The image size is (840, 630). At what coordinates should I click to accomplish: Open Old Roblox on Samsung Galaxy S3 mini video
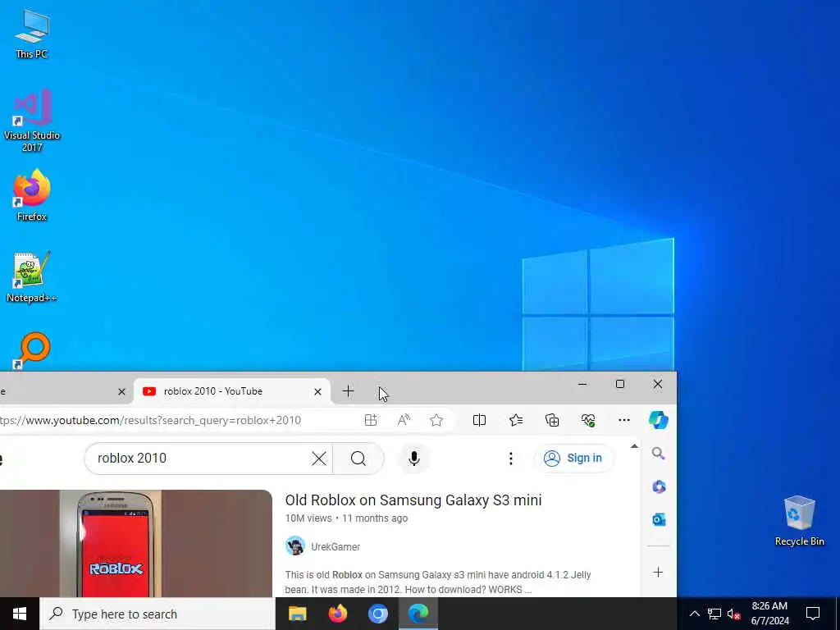pyautogui.click(x=413, y=500)
